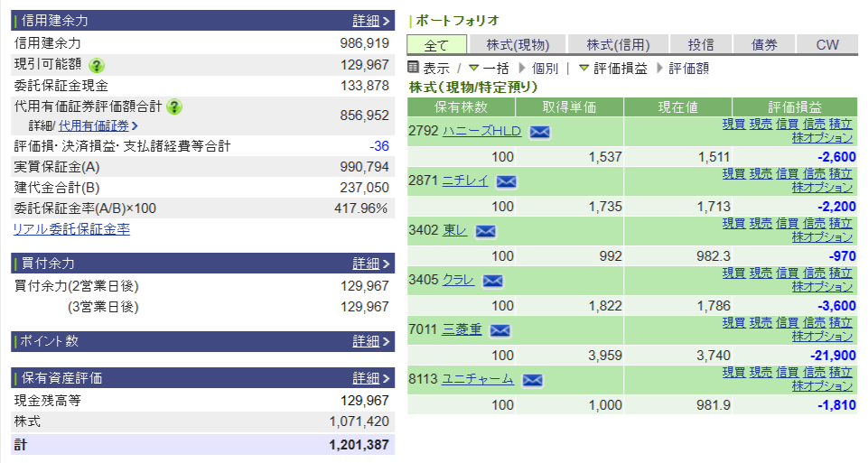Click the envelope icon next to 東レ
The width and height of the screenshot is (868, 463).
click(x=485, y=231)
